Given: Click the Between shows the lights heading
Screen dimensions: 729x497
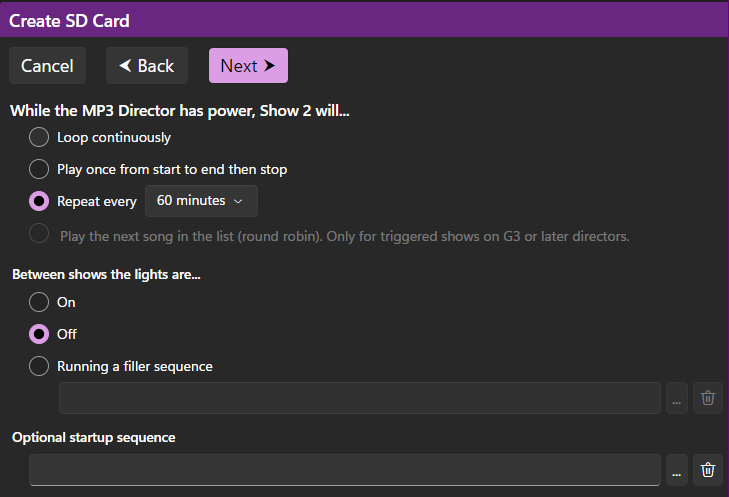Looking at the screenshot, I should pos(106,274).
